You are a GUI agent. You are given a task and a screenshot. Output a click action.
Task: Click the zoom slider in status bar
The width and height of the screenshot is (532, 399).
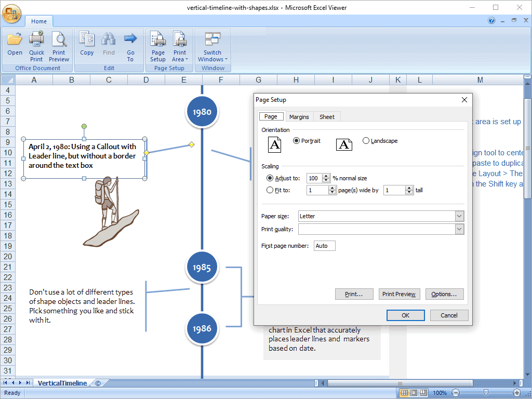click(x=485, y=393)
